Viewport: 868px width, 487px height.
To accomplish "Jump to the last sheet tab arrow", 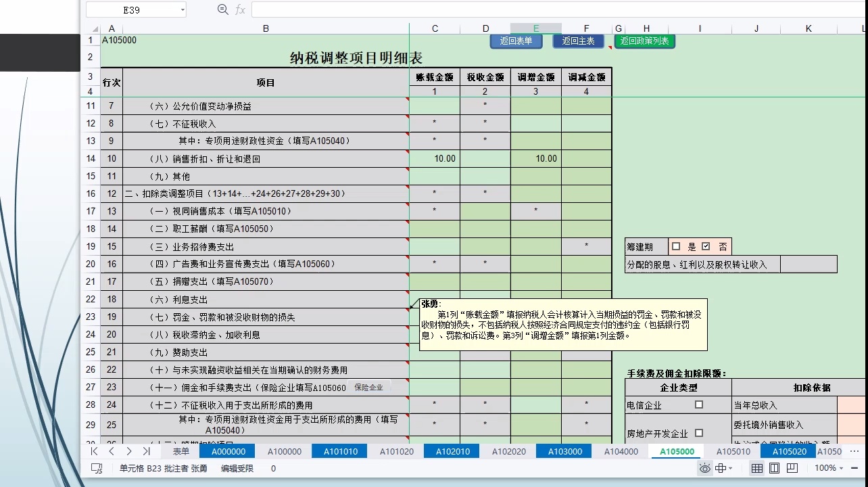I will point(146,451).
